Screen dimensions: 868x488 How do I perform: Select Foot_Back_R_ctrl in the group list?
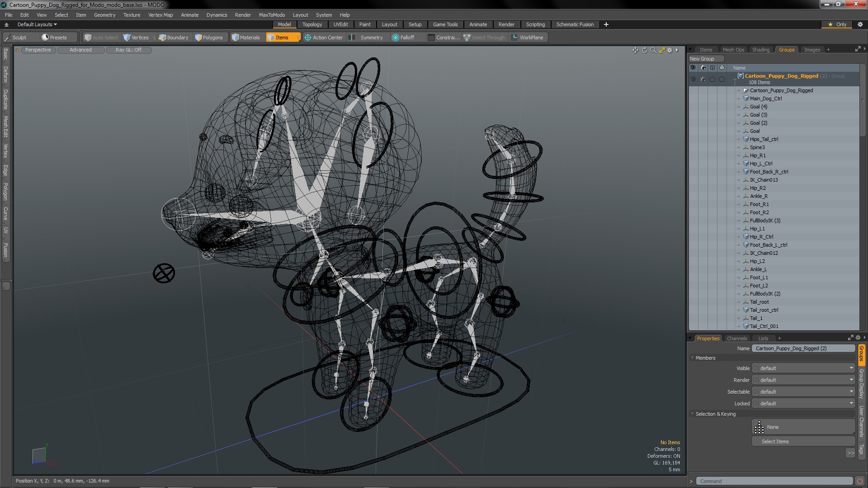point(769,172)
